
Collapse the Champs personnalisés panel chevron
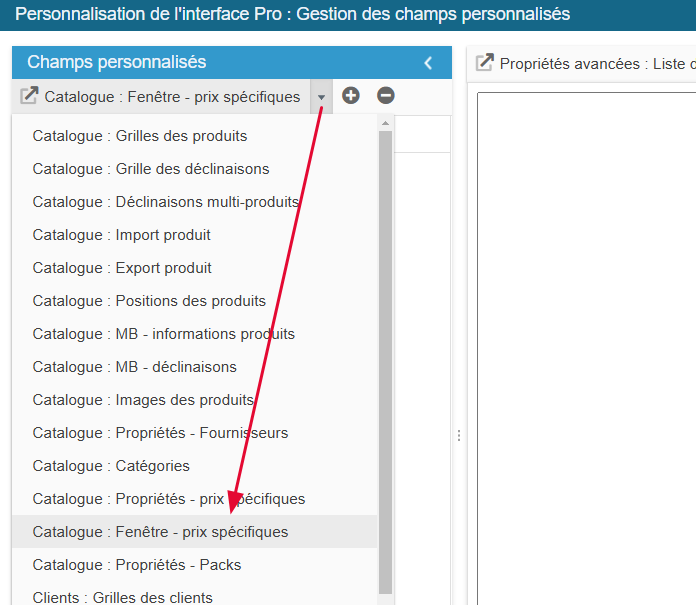(428, 63)
